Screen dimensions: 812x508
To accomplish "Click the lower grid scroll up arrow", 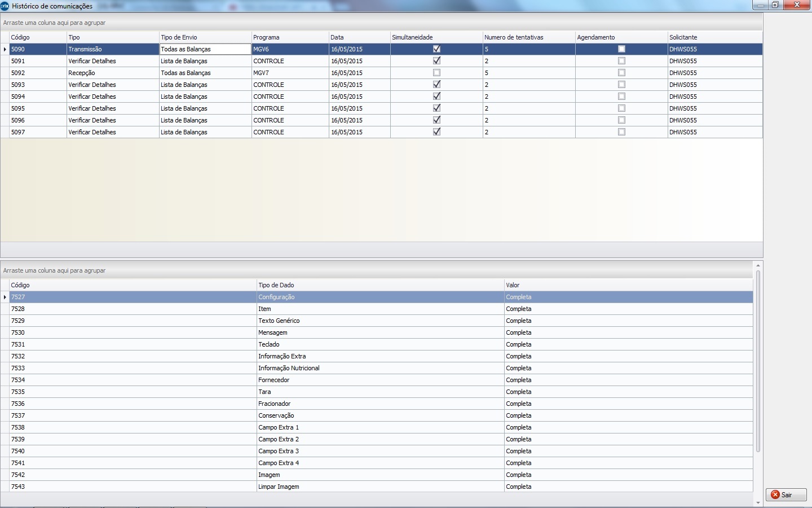I will 758,265.
